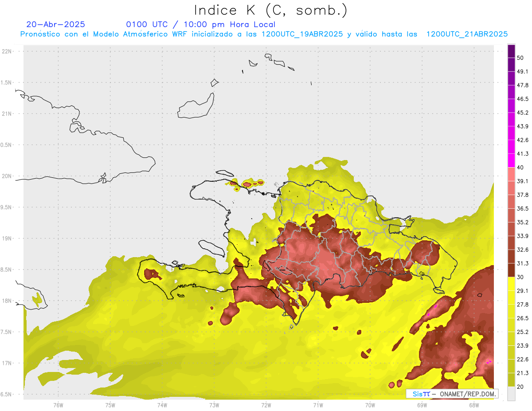Image resolution: width=532 pixels, height=411 pixels.
Task: Click the '25.2' value on color scale
Action: coord(522,332)
